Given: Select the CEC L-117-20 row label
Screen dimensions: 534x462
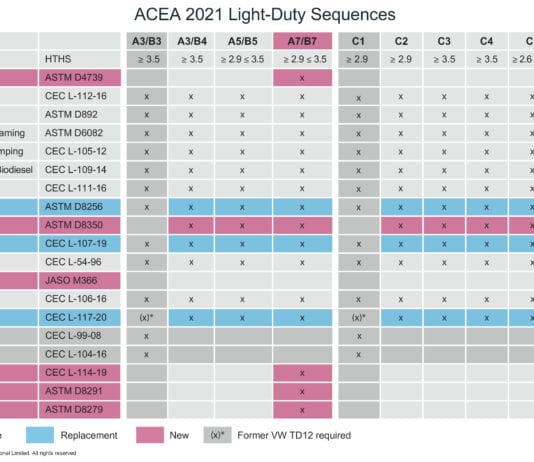Looking at the screenshot, I should [80, 317].
